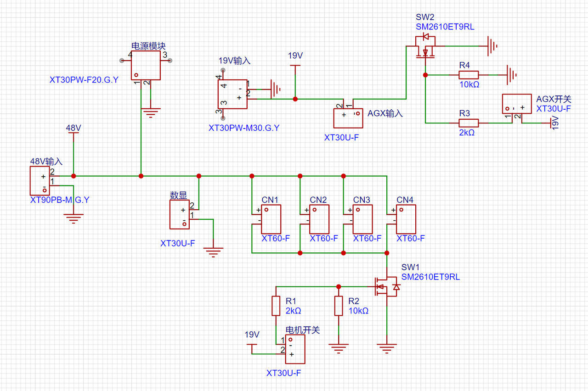Click the R1 resistor body
Screen dimensions: 588x391
point(276,306)
